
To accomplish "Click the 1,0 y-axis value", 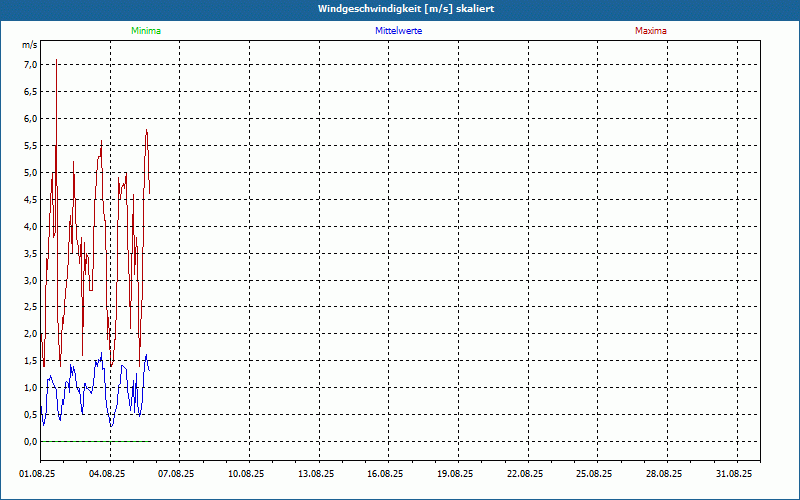I will point(30,388).
